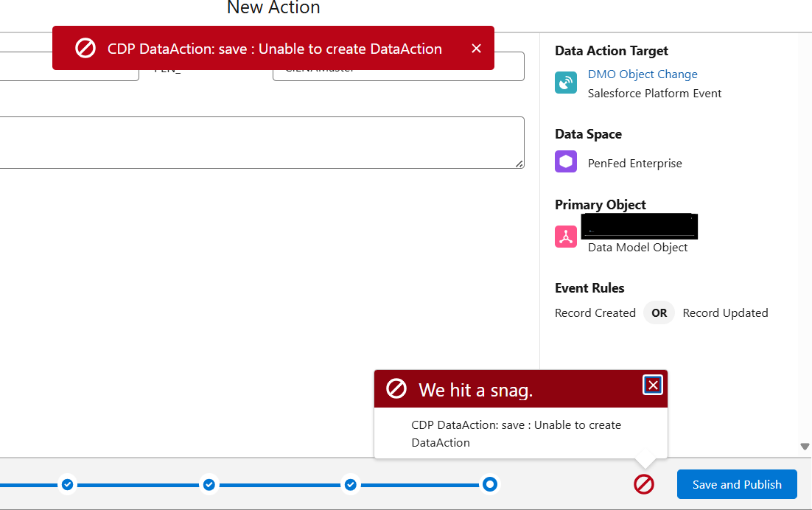Click the 'Data Action Target' heading
The height and width of the screenshot is (510, 812).
tap(611, 51)
